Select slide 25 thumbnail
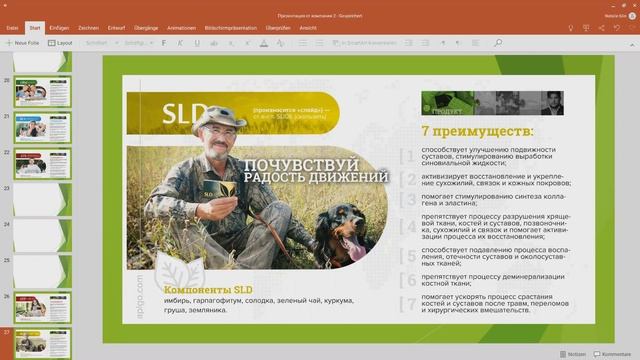 coord(43,271)
